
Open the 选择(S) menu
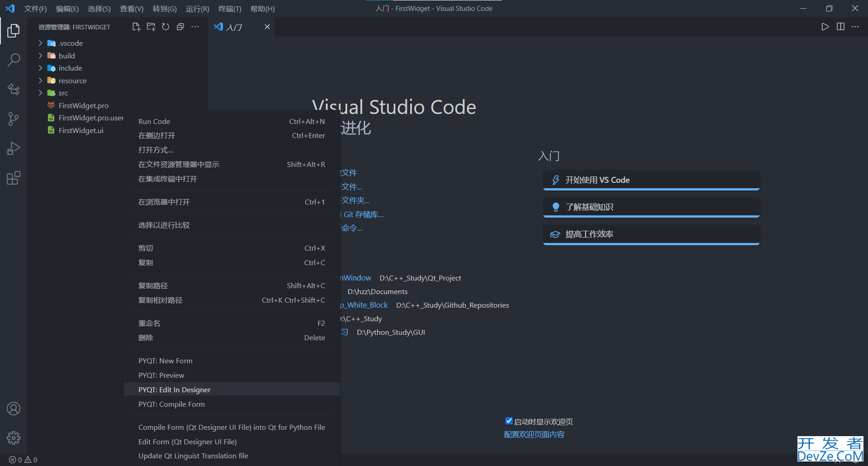click(x=99, y=9)
